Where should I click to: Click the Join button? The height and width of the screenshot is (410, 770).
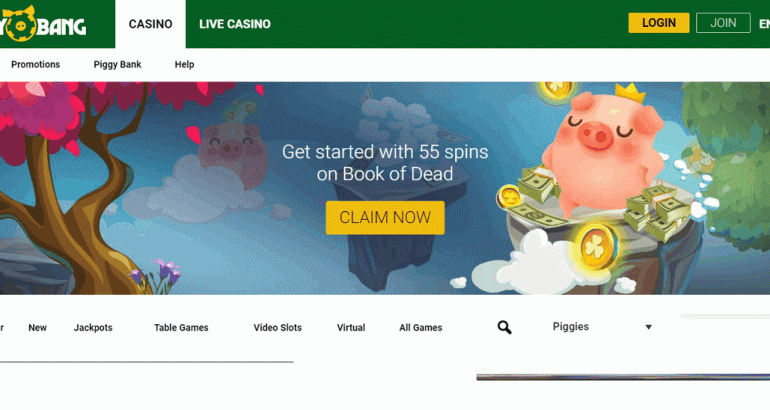coord(723,23)
